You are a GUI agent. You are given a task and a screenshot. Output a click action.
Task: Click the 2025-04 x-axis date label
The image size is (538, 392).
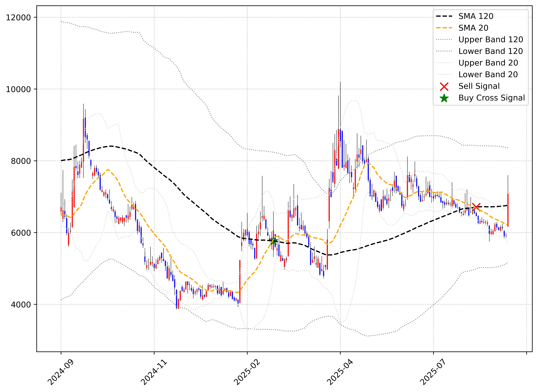click(x=340, y=372)
